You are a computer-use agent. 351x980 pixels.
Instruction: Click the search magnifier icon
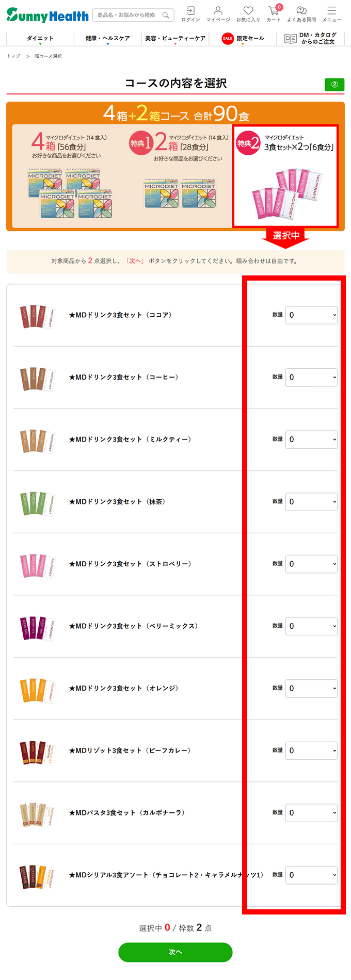[164, 15]
